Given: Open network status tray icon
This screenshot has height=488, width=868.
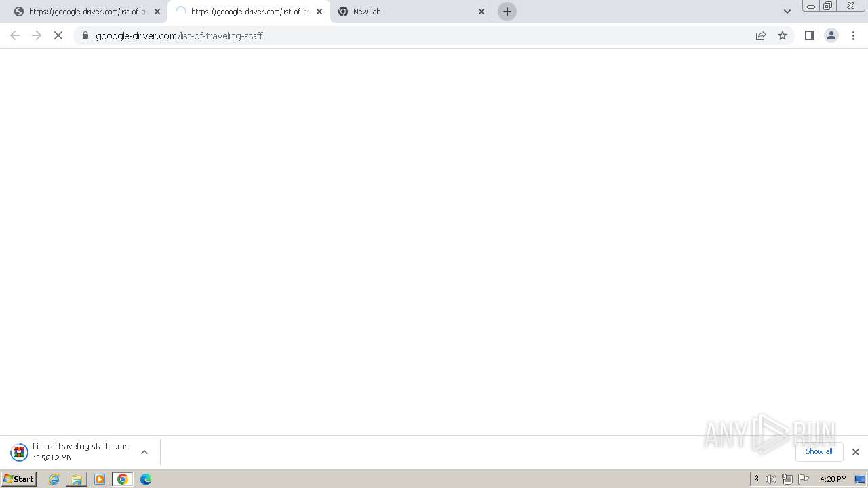Looking at the screenshot, I should [787, 479].
